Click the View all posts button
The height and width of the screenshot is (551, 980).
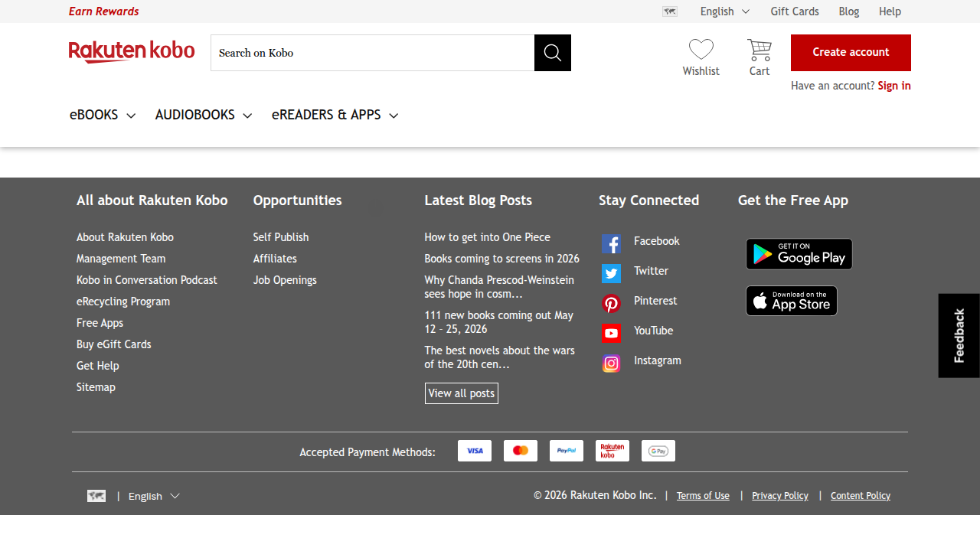point(462,393)
